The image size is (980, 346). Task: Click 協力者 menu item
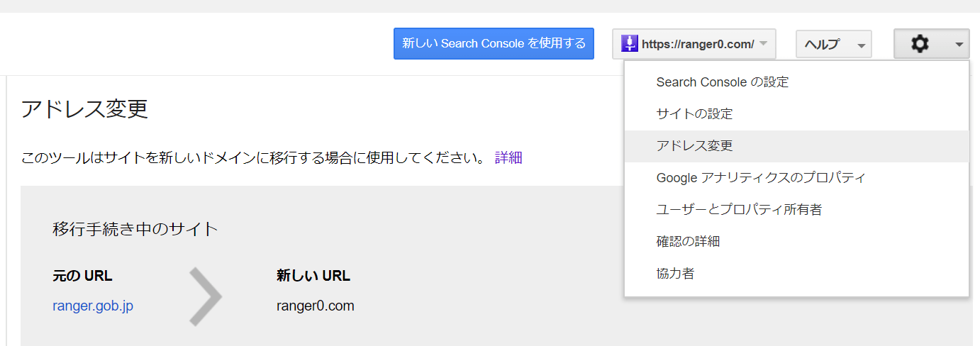pos(796,274)
